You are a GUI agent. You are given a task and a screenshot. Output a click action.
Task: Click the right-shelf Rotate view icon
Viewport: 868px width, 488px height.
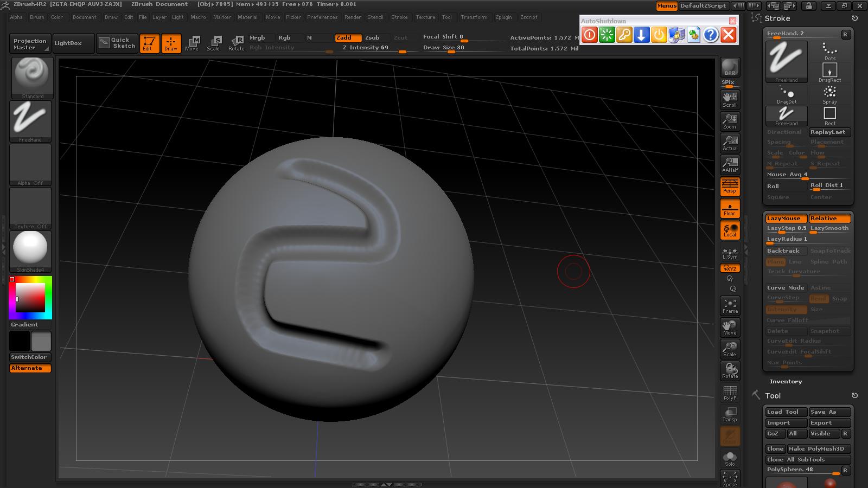(730, 371)
